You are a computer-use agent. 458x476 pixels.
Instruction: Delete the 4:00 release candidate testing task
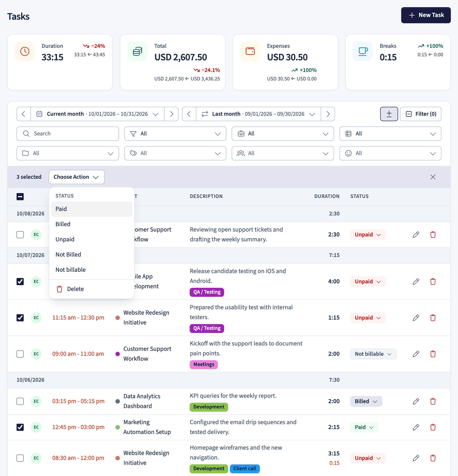(x=433, y=281)
